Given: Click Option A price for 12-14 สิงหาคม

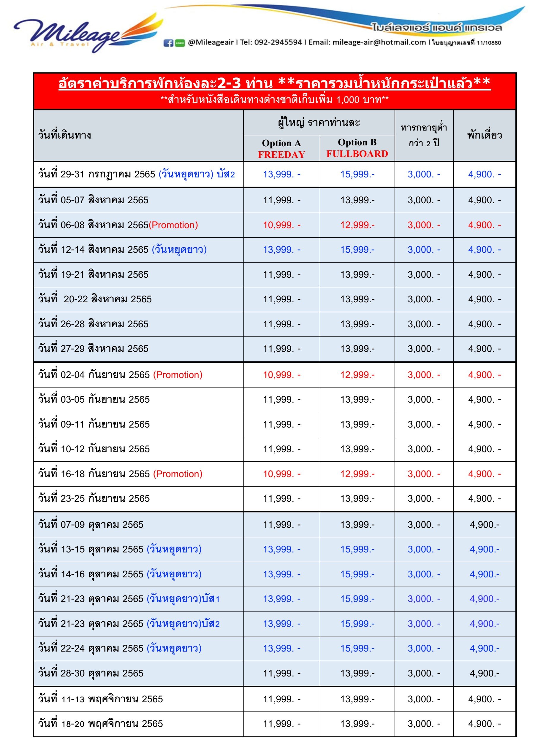Looking at the screenshot, I should (x=282, y=250).
